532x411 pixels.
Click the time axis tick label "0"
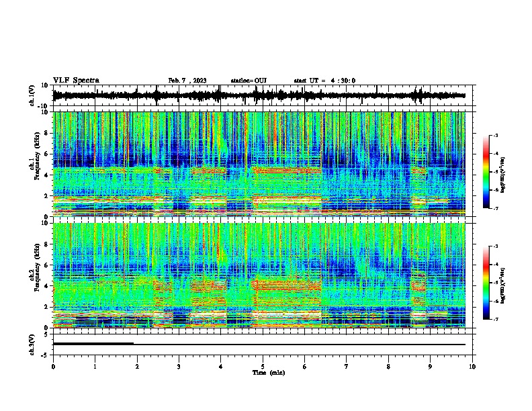[x=53, y=367]
